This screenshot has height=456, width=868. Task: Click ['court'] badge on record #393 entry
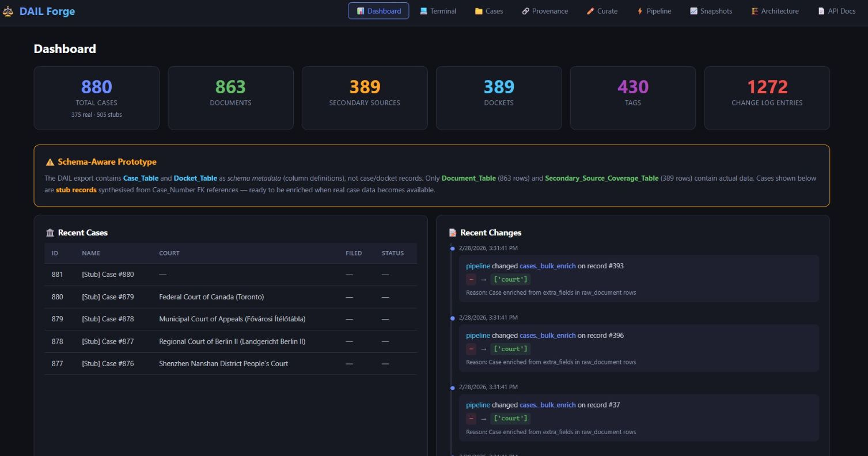coord(510,279)
